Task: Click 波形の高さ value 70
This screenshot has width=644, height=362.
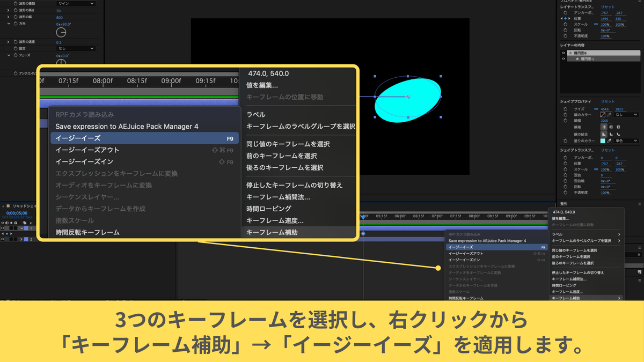Action: 58,11
